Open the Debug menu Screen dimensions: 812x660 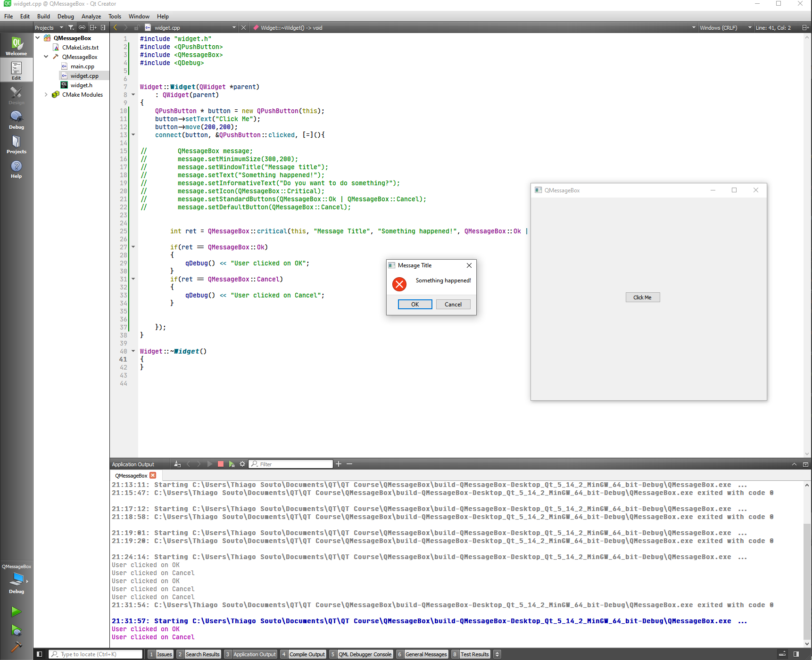[x=66, y=16]
